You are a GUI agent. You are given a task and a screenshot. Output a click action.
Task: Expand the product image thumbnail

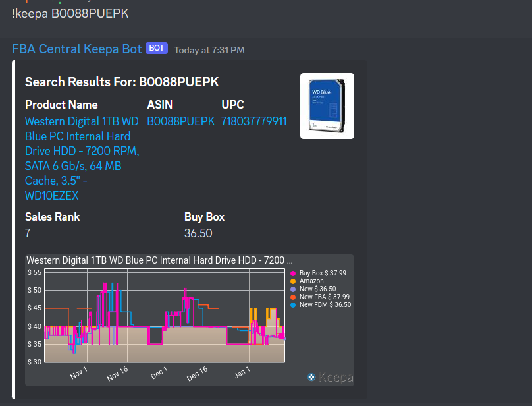[x=327, y=106]
